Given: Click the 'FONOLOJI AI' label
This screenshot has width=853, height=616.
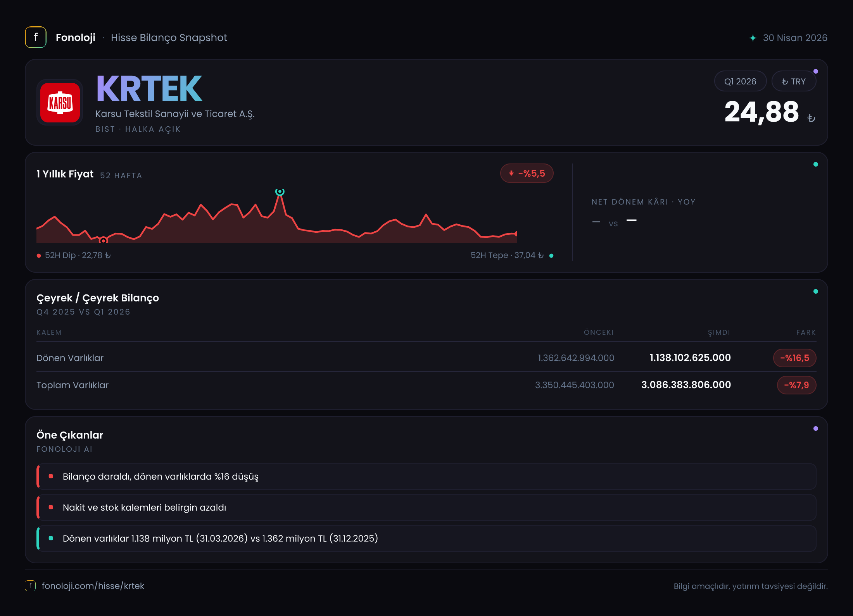Looking at the screenshot, I should (64, 449).
